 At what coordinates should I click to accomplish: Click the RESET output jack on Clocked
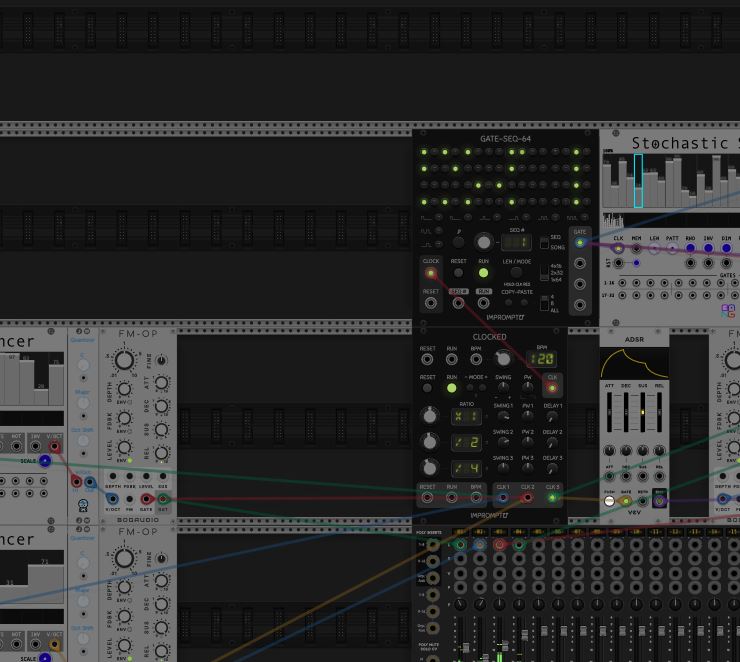pyautogui.click(x=427, y=497)
